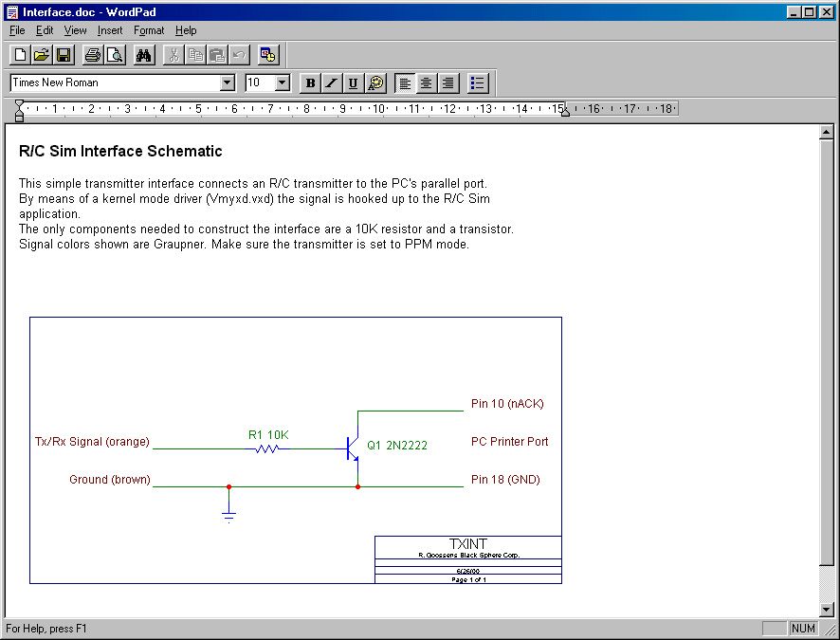840x640 pixels.
Task: Toggle Underline formatting
Action: (353, 83)
